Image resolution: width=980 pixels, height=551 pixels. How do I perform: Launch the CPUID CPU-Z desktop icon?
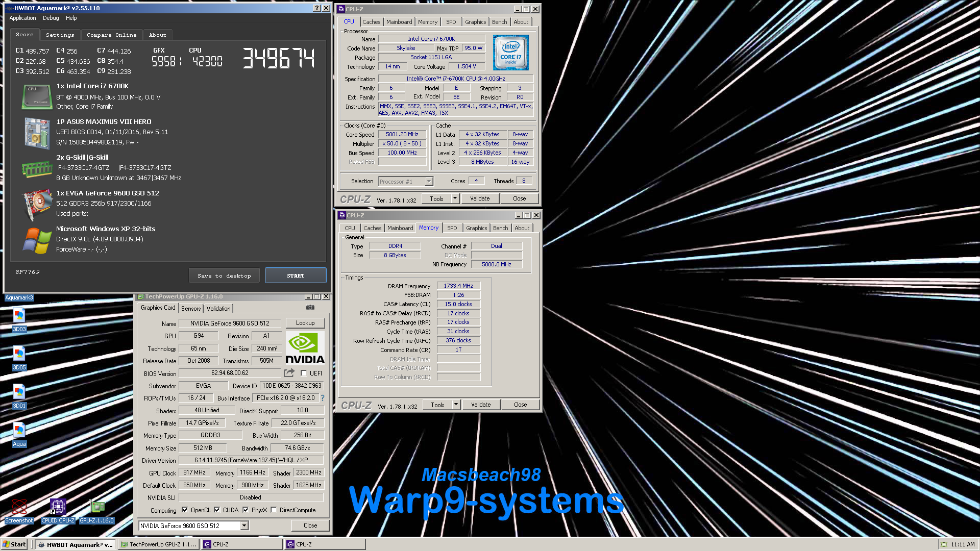click(x=58, y=511)
